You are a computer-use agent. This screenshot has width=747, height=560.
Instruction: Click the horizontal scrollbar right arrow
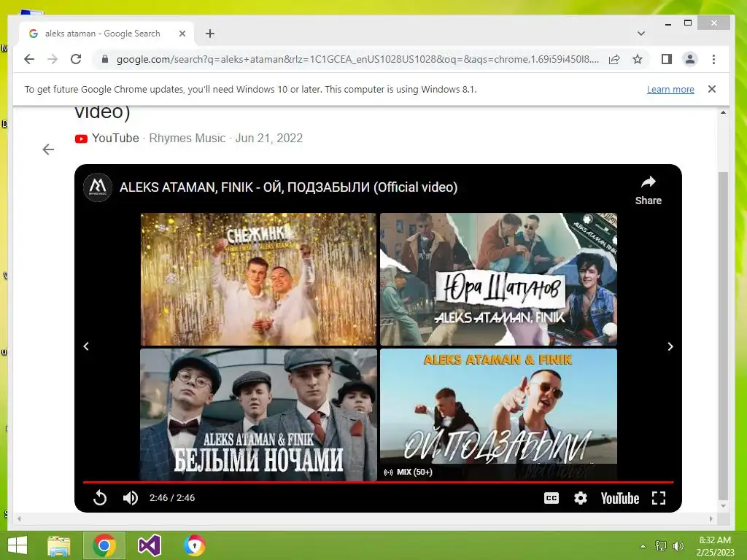[711, 518]
